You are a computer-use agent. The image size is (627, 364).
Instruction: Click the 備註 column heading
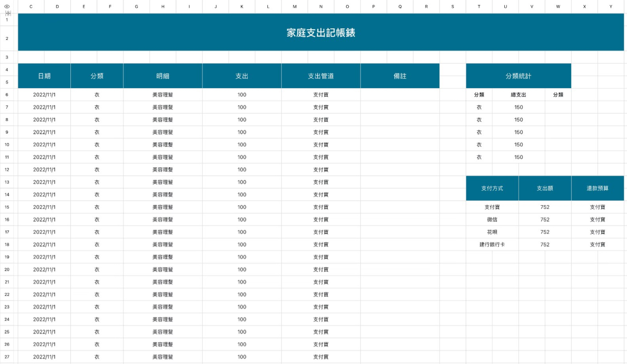coord(400,76)
